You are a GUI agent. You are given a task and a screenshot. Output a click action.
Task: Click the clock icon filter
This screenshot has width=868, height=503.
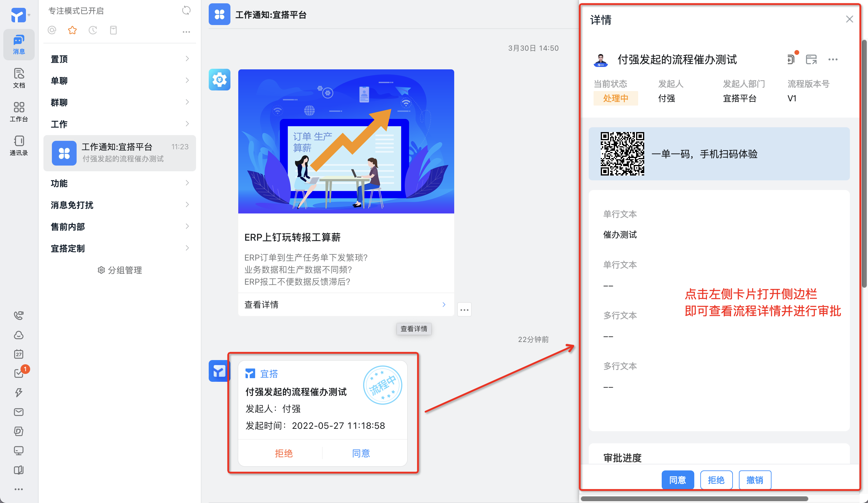pyautogui.click(x=93, y=30)
